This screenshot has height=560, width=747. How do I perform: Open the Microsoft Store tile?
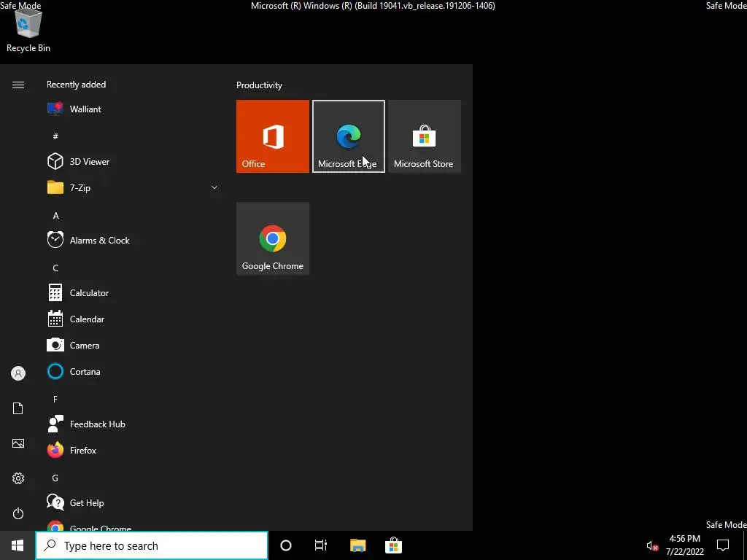[425, 136]
